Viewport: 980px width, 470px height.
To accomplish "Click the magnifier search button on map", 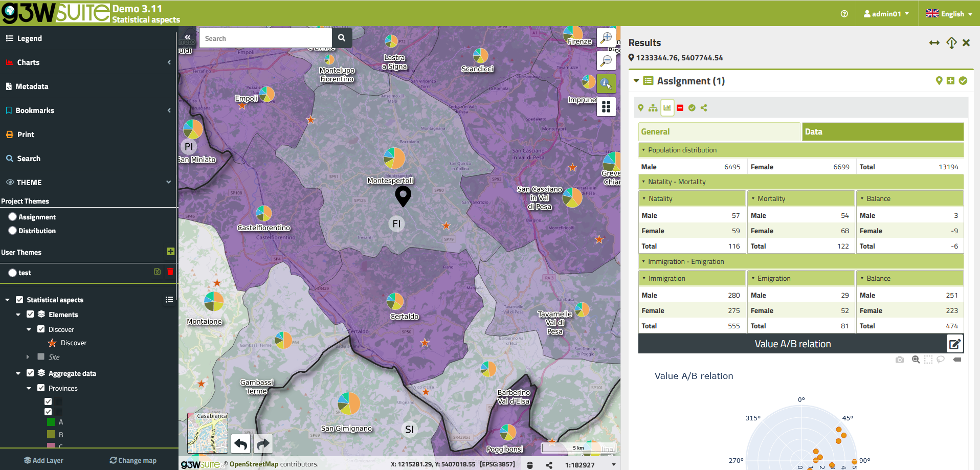I will coord(342,38).
